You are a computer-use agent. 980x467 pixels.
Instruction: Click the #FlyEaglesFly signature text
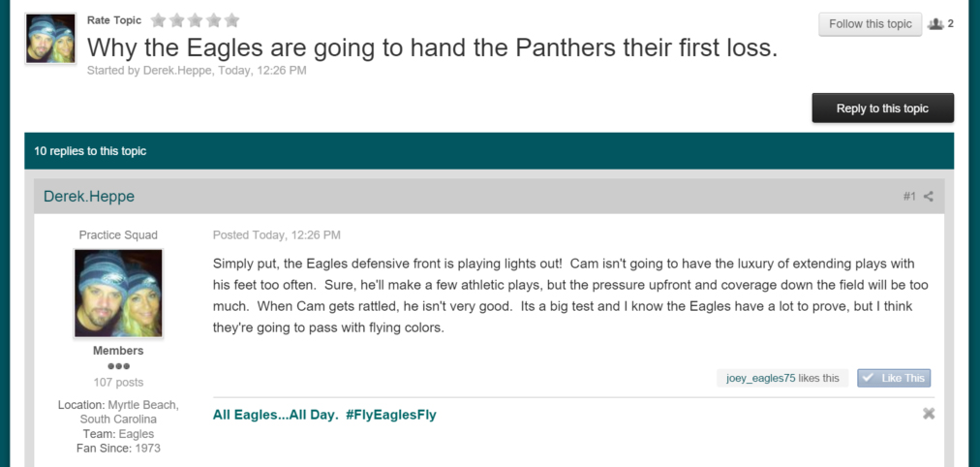pyautogui.click(x=390, y=415)
